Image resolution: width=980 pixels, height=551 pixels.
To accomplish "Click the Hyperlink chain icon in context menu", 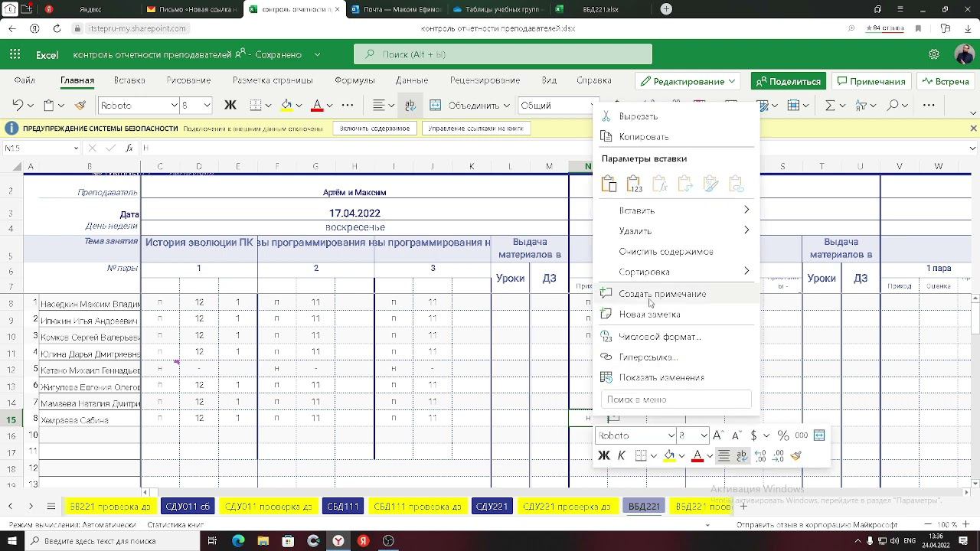I will point(606,357).
